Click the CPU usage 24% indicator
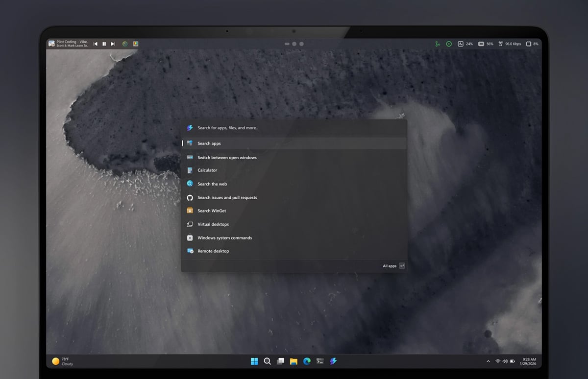Image resolution: width=588 pixels, height=379 pixels. [x=465, y=44]
